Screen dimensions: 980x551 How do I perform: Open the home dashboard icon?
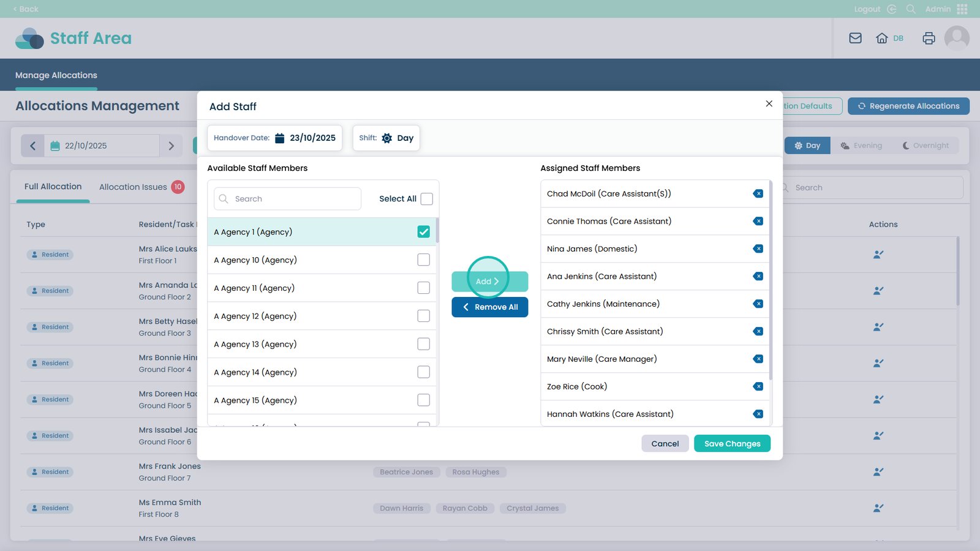[x=882, y=38]
